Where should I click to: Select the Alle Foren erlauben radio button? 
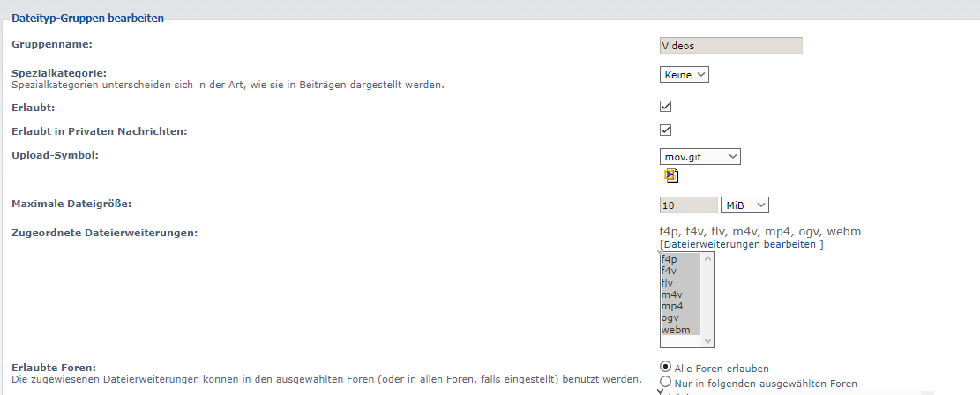666,368
